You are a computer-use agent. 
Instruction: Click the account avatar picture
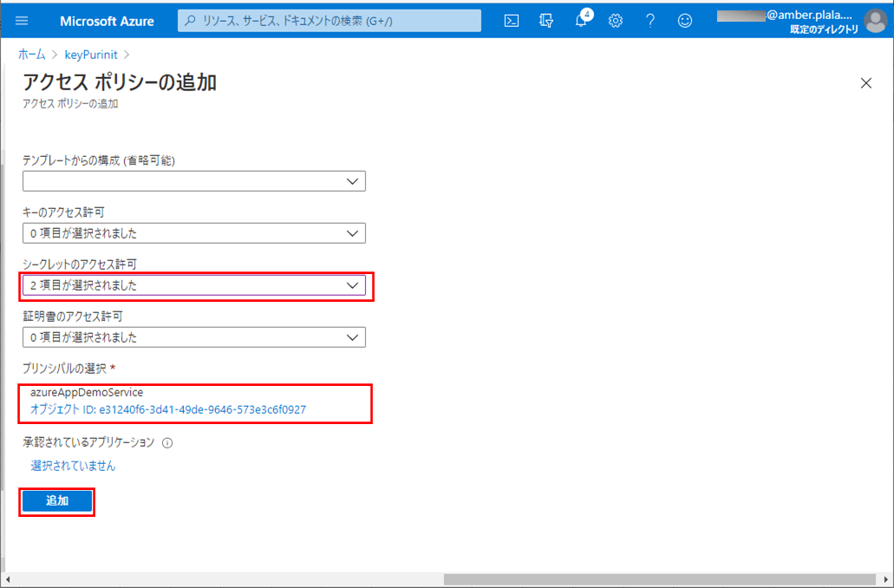[x=875, y=21]
